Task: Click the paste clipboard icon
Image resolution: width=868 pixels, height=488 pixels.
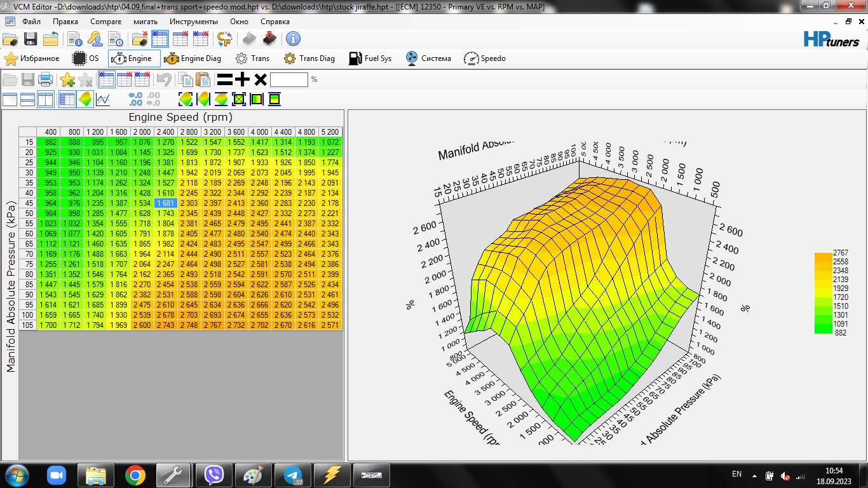Action: click(203, 79)
